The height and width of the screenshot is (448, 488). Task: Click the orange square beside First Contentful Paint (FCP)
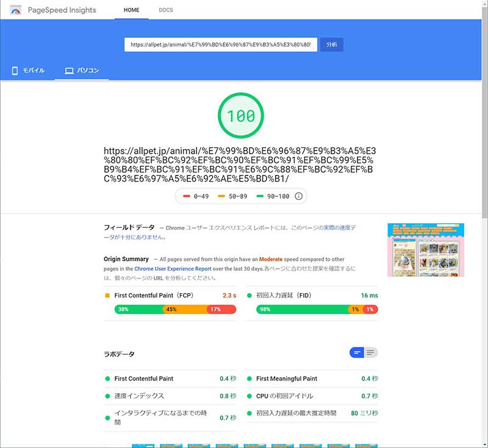(107, 296)
